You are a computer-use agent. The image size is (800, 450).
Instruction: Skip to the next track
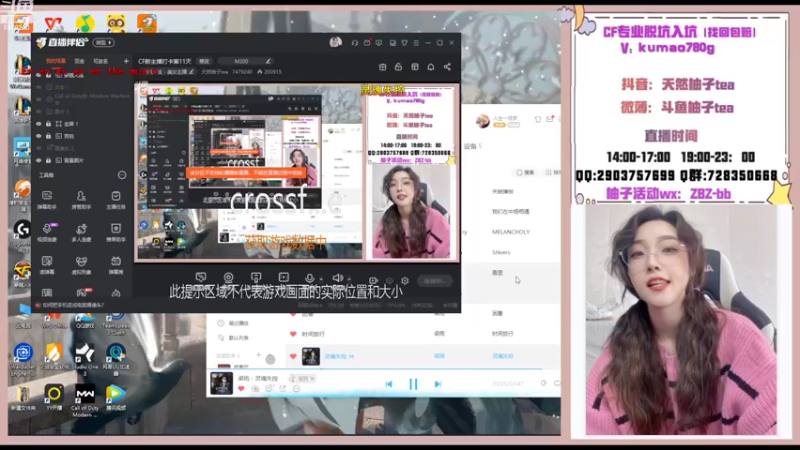(x=437, y=384)
